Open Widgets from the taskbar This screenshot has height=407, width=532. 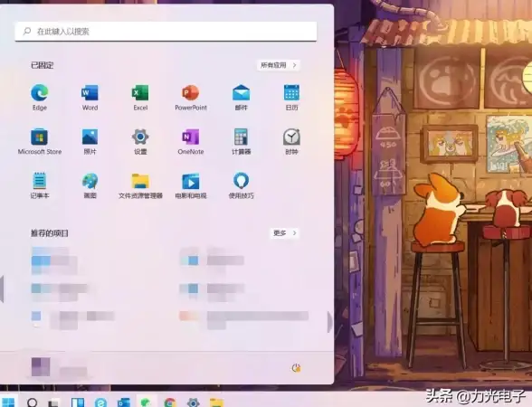[78, 402]
